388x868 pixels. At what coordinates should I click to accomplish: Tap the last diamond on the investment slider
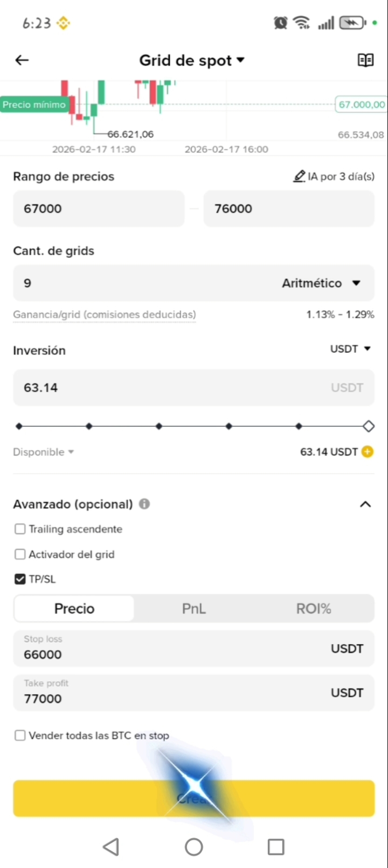tap(369, 426)
